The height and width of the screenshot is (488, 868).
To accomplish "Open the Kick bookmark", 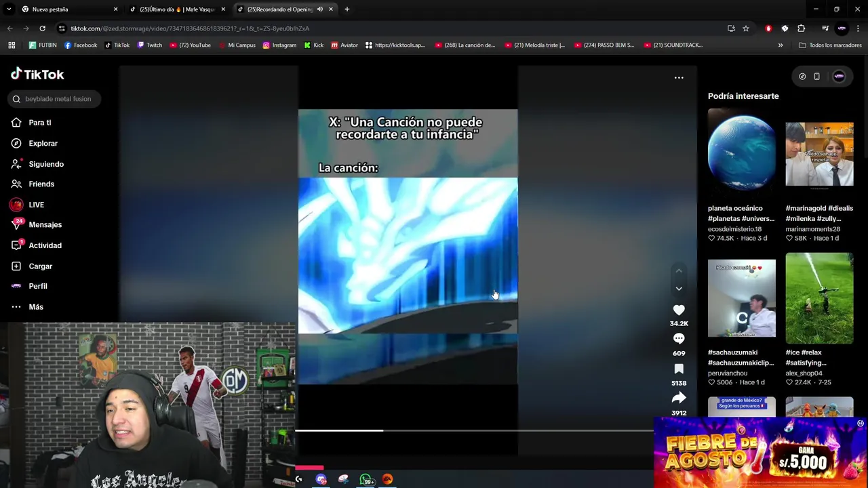I will [x=314, y=45].
